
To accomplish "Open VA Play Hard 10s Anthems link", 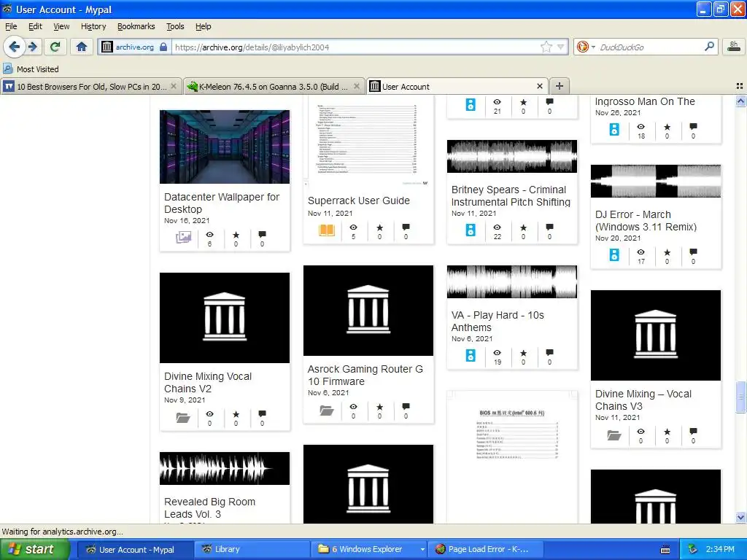I will coord(498,321).
